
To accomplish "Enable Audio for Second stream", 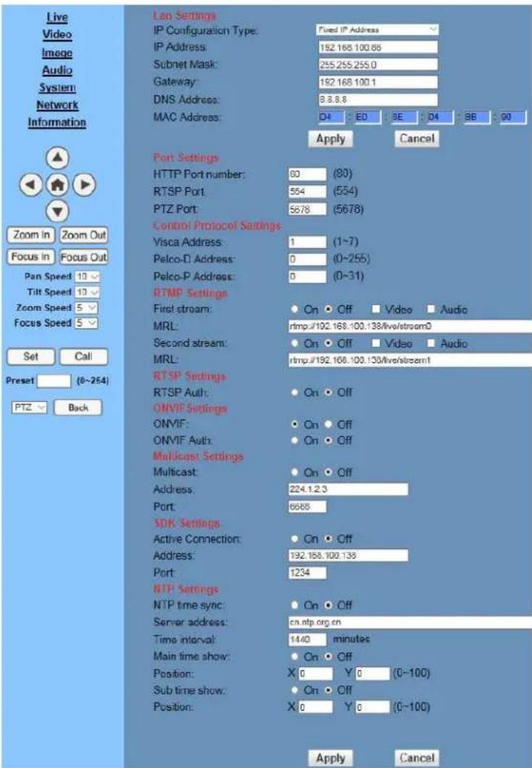I will click(431, 343).
